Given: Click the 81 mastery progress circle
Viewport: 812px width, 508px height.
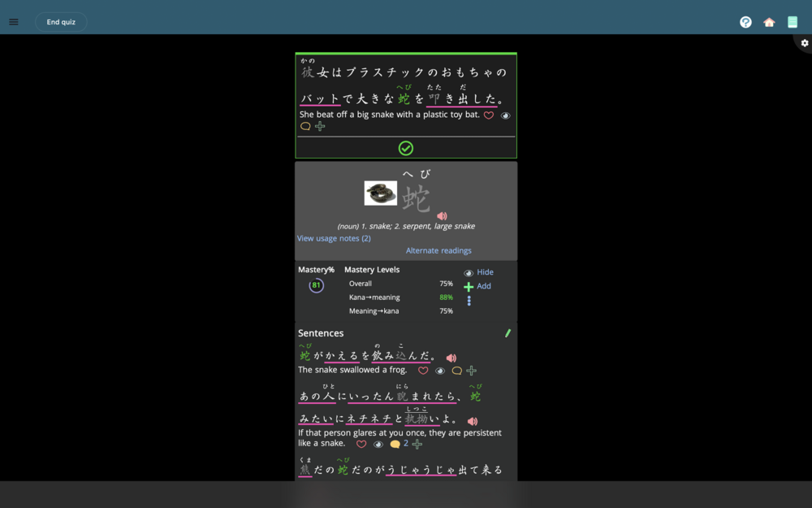Looking at the screenshot, I should point(316,285).
